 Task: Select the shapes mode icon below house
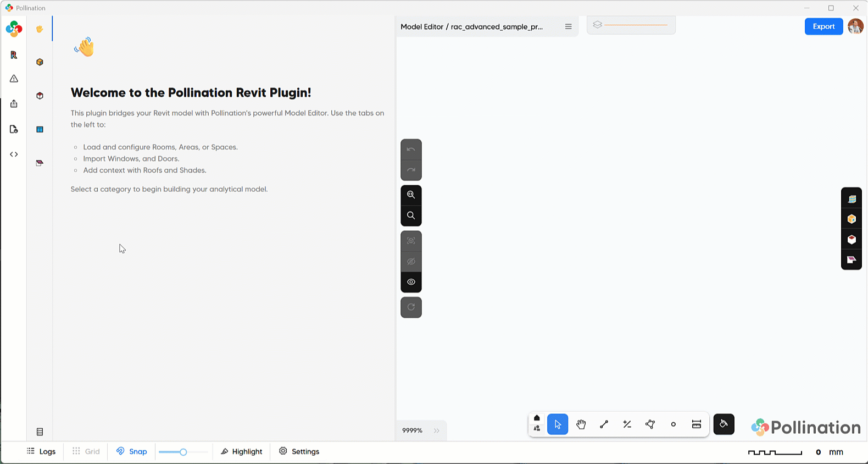[x=537, y=428]
